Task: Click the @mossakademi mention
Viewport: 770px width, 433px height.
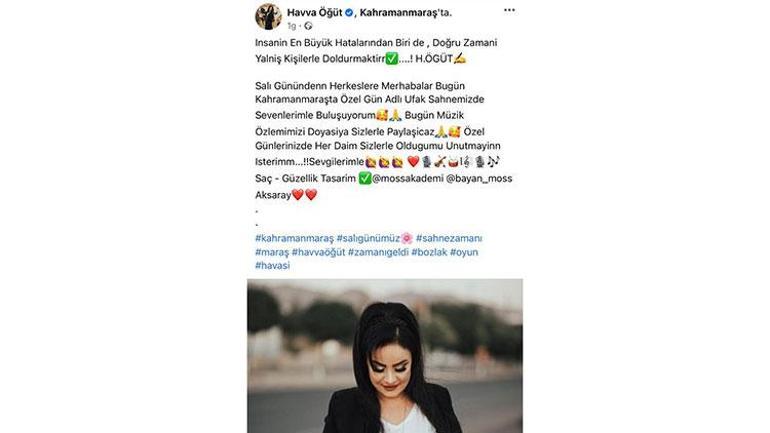Action: click(408, 179)
